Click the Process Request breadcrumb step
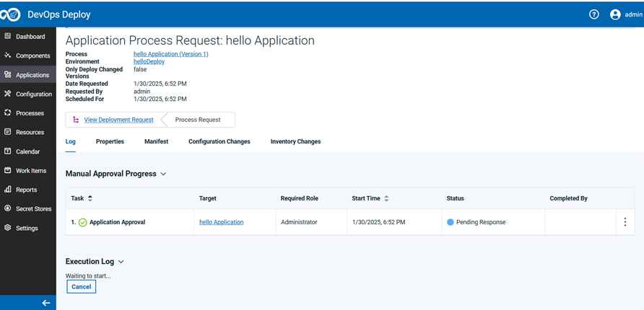Viewport: 644px width, 310px height. pyautogui.click(x=198, y=120)
